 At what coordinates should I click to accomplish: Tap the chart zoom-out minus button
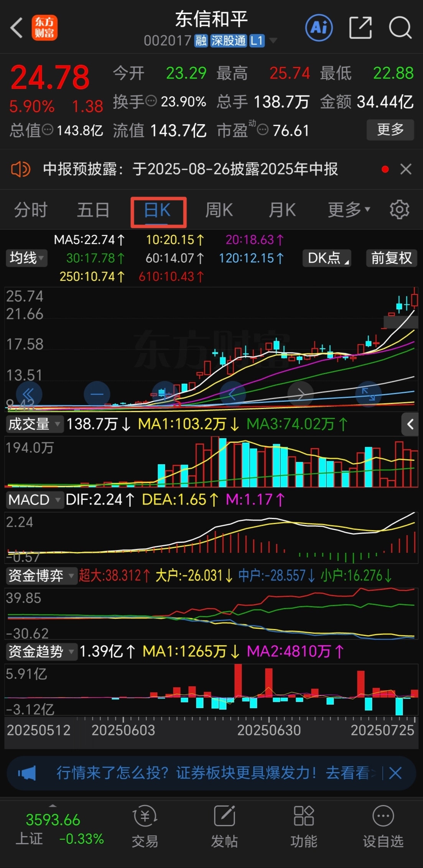tap(97, 394)
